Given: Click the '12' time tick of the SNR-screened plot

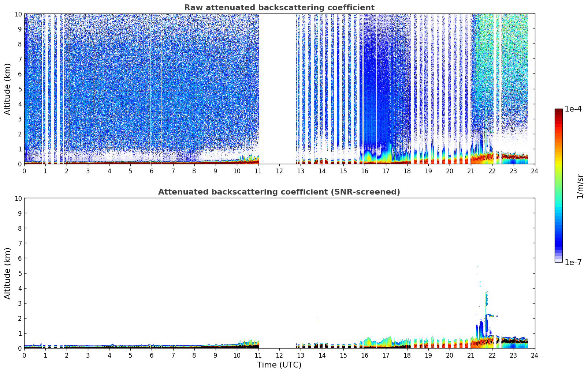Looking at the screenshot, I should tap(279, 355).
